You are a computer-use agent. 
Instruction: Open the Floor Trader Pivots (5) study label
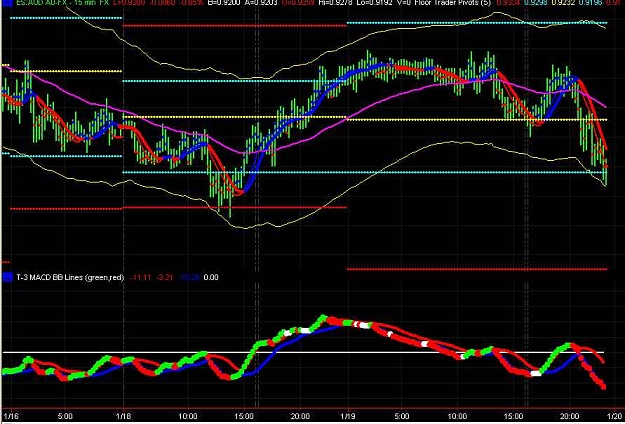pyautogui.click(x=453, y=3)
